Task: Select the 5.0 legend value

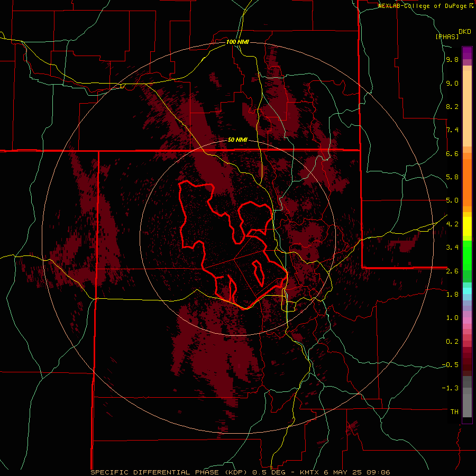Action: (x=452, y=200)
